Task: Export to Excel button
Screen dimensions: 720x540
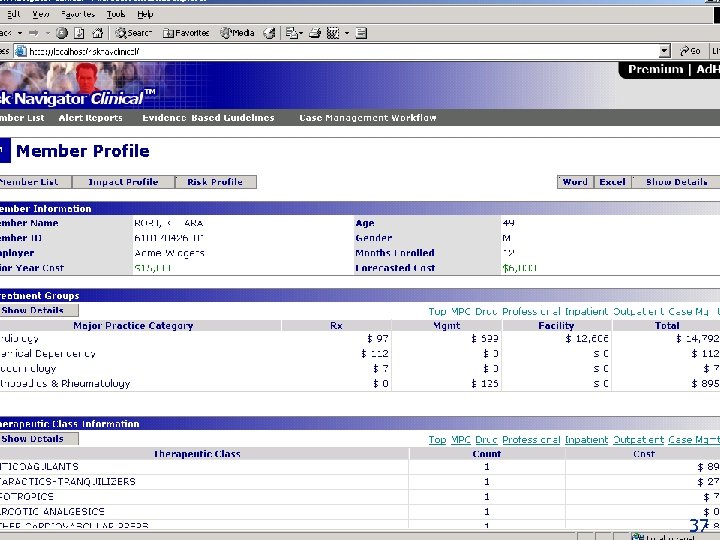Action: click(612, 182)
